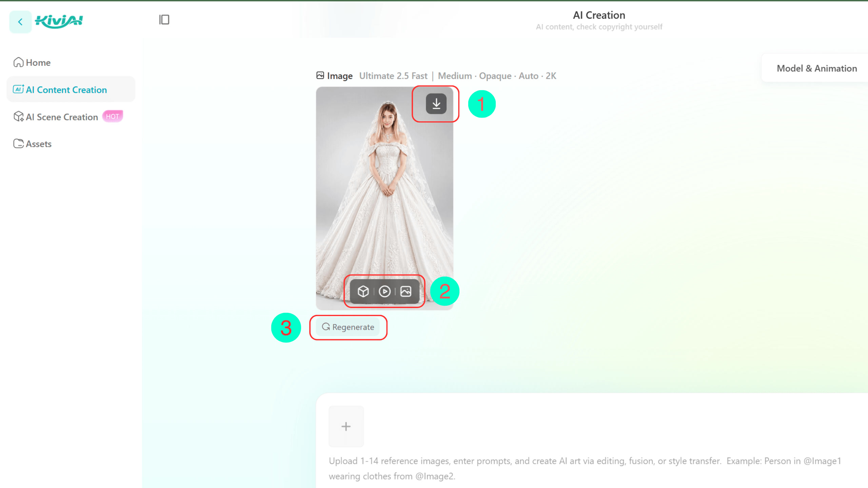
Task: Click the picture icon in the image toolbar
Action: coord(406,291)
